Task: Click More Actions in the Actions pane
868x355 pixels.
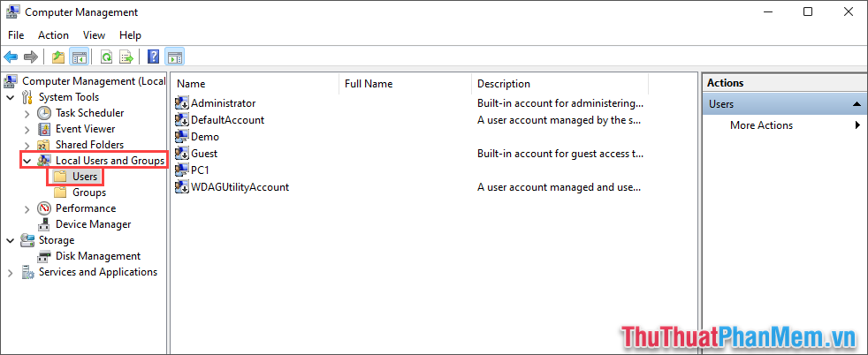Action: [x=761, y=125]
